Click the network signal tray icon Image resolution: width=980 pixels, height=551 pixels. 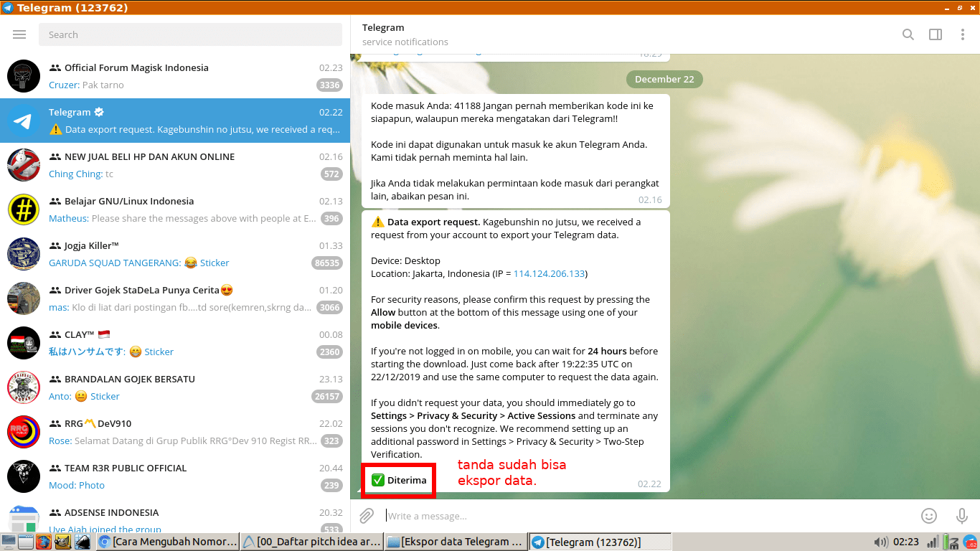tap(933, 542)
